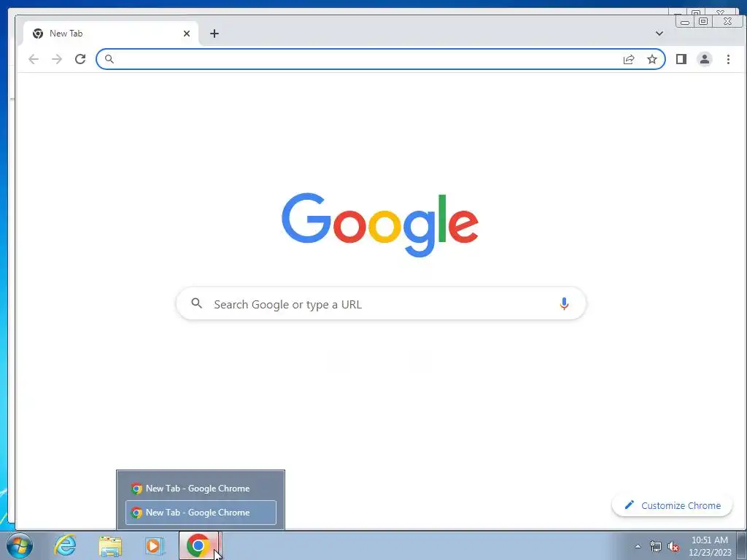This screenshot has width=747, height=560.
Task: Click the magnifier icon in the search box
Action: [196, 303]
